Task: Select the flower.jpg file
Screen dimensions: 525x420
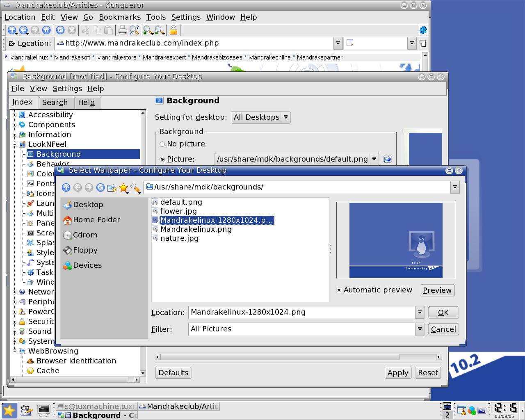Action: 174,211
